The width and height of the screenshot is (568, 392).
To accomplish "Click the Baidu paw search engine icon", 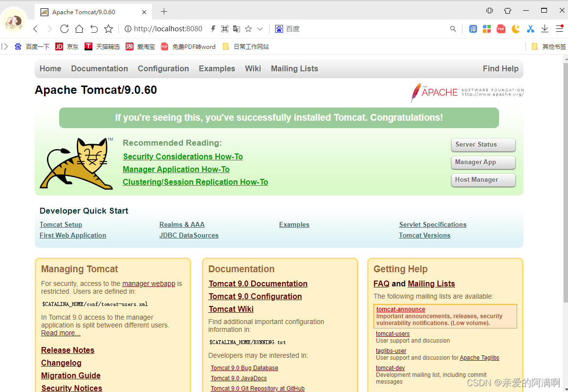I will [279, 29].
